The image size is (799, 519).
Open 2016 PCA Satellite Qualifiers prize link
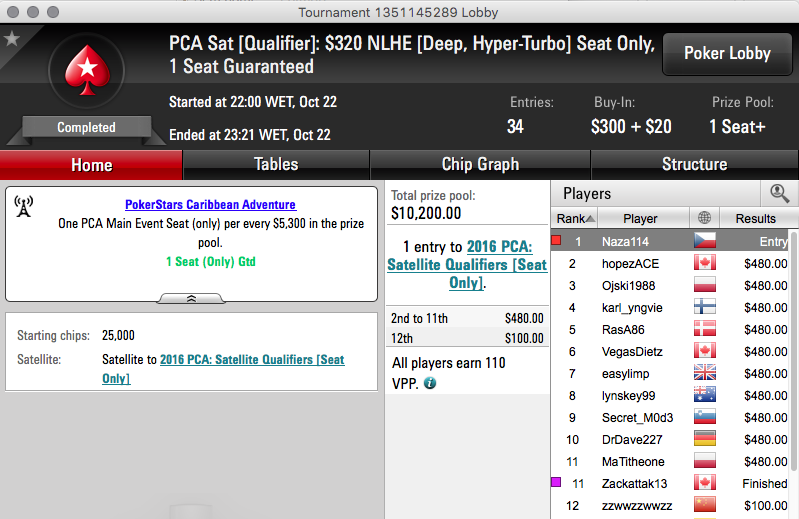pos(467,265)
